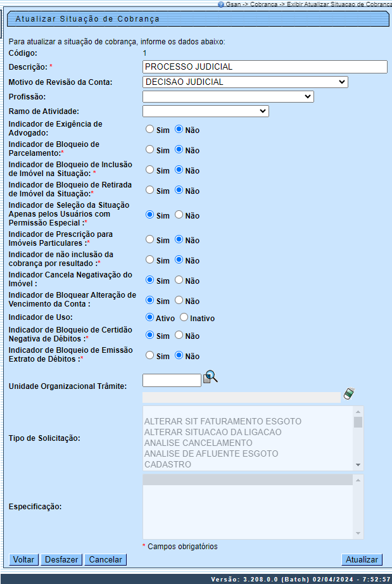The height and width of the screenshot is (584, 392).
Task: Select Sim for Bloquear Alteração de Vencimento
Action: [149, 300]
